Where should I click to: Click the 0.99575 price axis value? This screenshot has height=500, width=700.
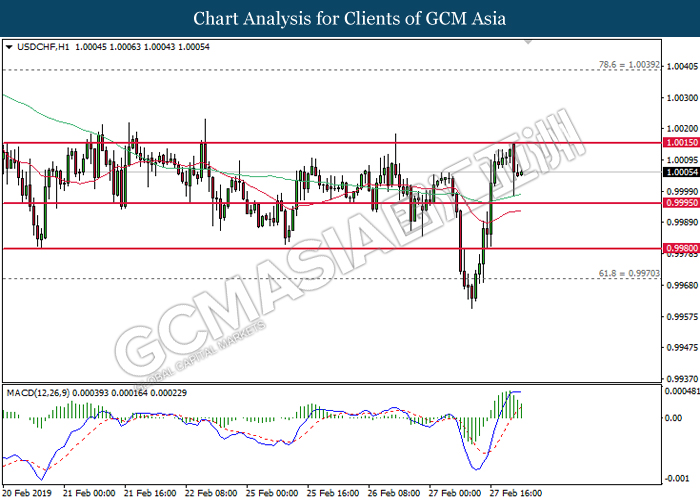pos(682,317)
